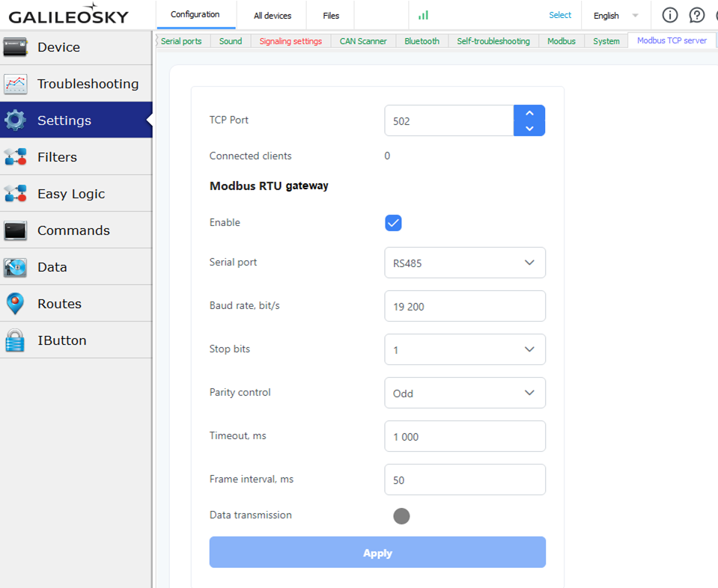Open help via question mark icon
The image size is (718, 588).
point(697,15)
